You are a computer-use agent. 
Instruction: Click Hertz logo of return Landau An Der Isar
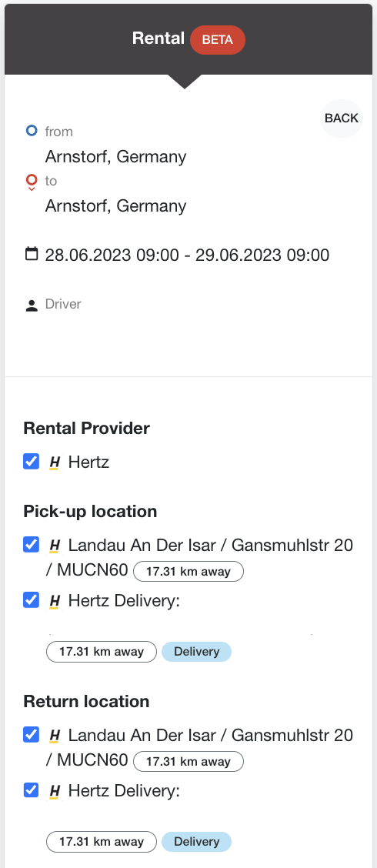coord(55,736)
